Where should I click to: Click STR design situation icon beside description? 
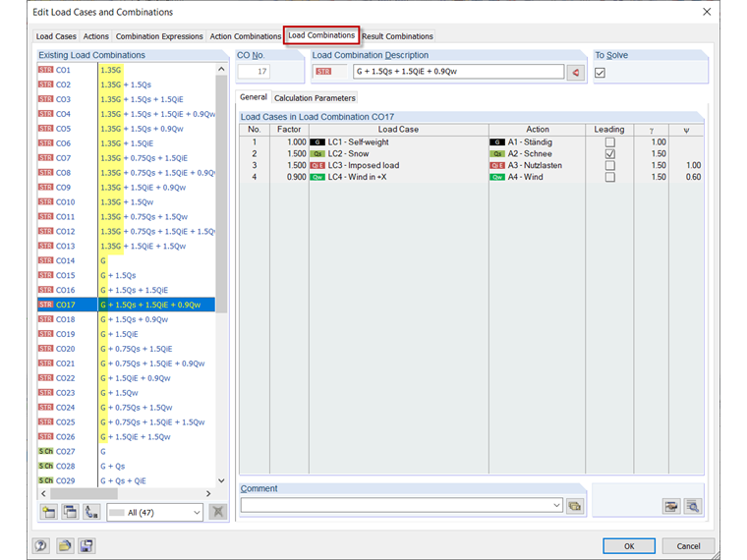[x=323, y=72]
